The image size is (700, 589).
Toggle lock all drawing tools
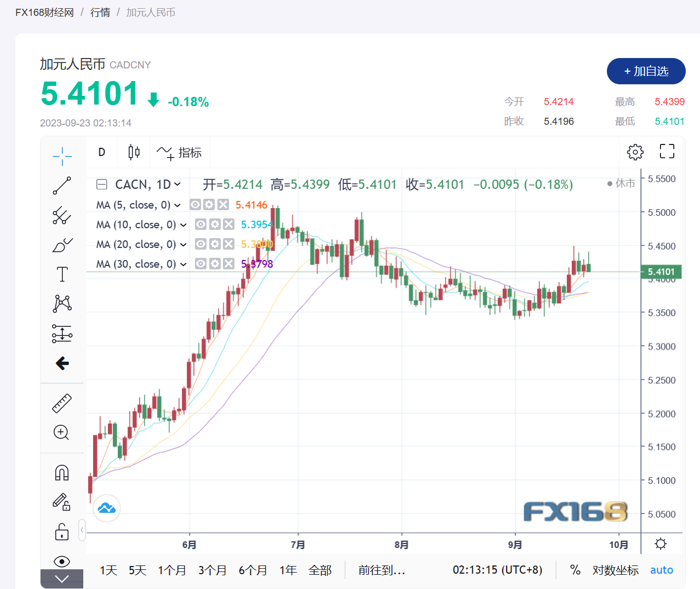point(62,532)
